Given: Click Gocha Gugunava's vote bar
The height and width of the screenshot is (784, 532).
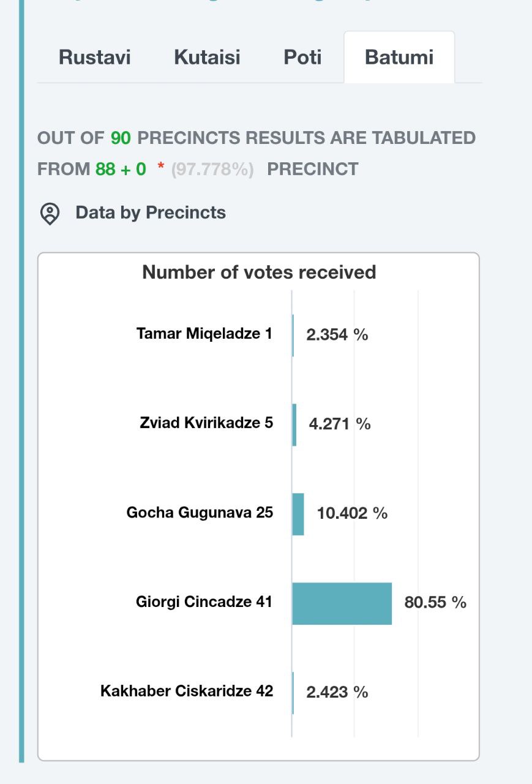Looking at the screenshot, I should tap(298, 514).
